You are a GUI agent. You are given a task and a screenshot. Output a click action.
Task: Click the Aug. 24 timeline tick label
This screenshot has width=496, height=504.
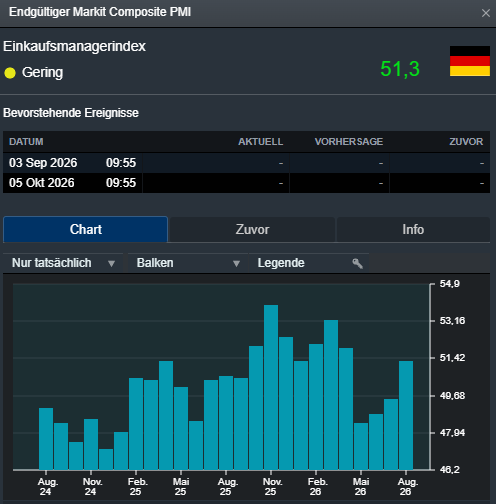46,487
